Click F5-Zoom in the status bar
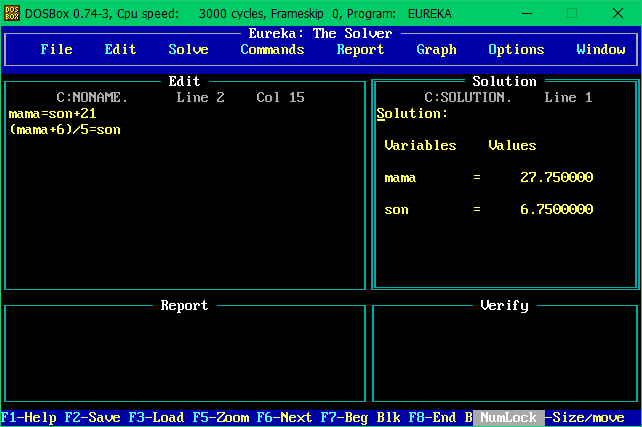642x427 pixels. (221, 418)
